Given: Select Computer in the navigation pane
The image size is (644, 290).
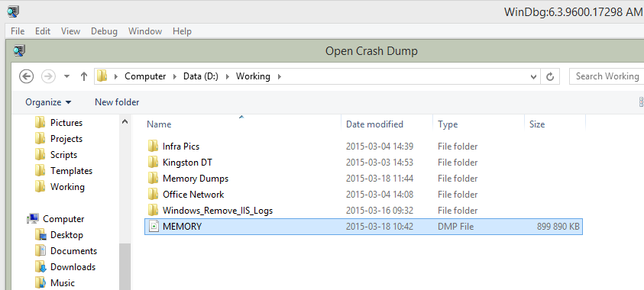Looking at the screenshot, I should tap(63, 218).
